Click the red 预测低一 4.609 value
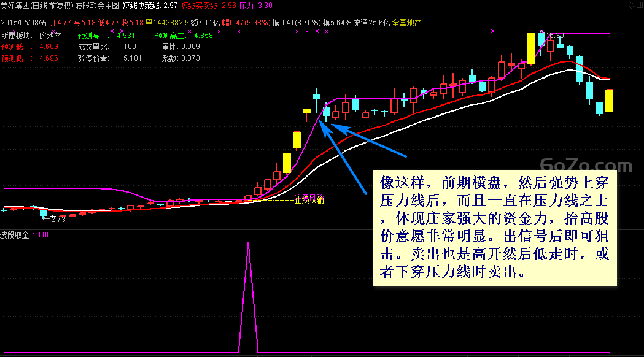The width and height of the screenshot is (644, 357). pyautogui.click(x=49, y=47)
